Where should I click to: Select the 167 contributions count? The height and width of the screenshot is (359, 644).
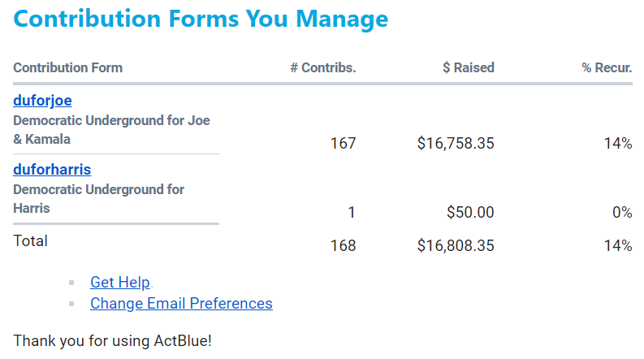(x=343, y=144)
